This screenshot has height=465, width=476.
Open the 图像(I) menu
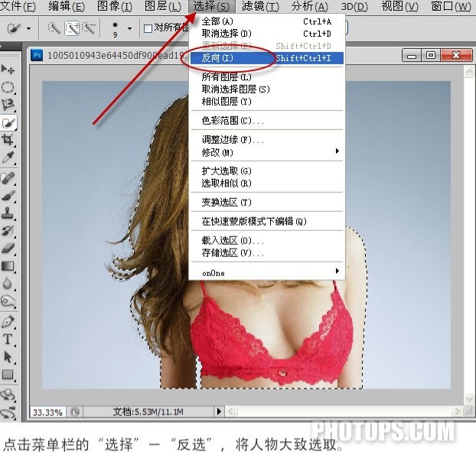click(115, 6)
